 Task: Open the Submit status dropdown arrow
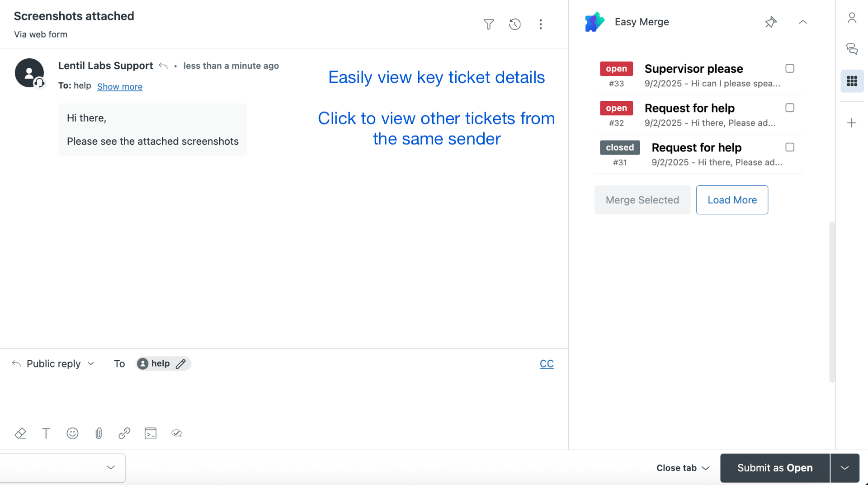tap(844, 468)
